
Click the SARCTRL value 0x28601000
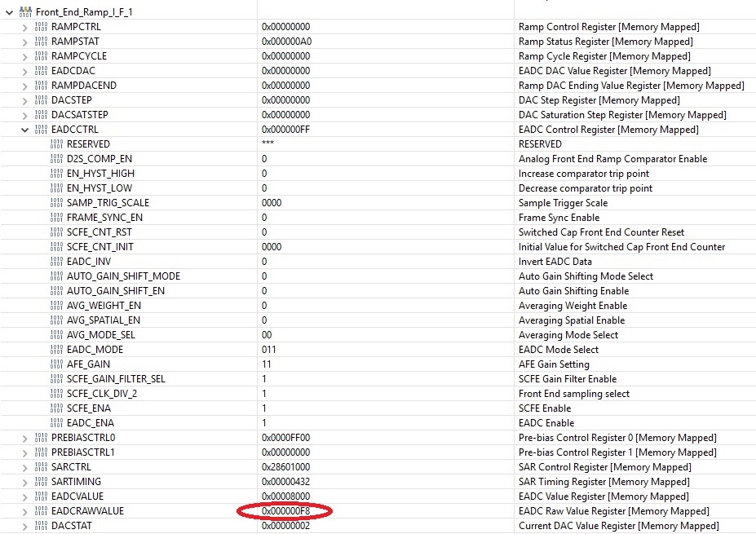click(286, 467)
